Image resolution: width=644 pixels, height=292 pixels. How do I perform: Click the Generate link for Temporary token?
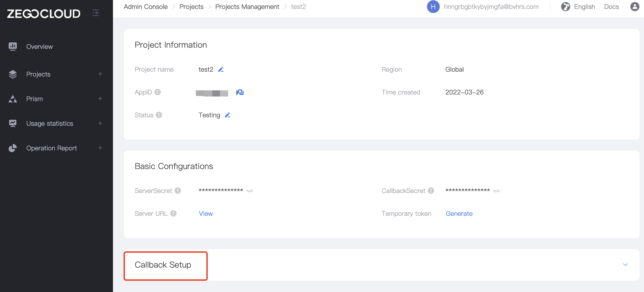click(459, 213)
